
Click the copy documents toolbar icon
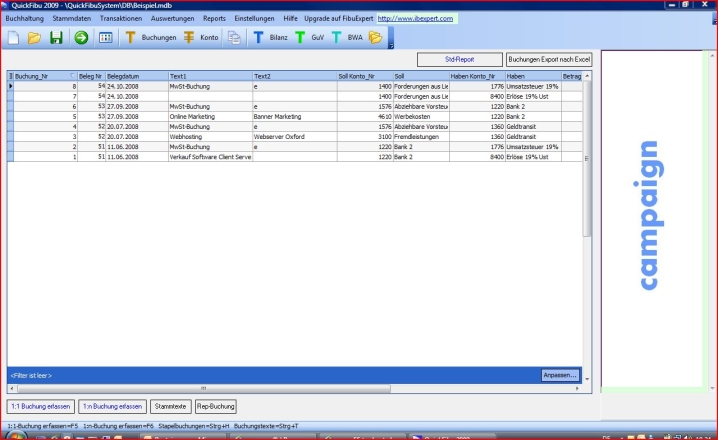(x=234, y=38)
